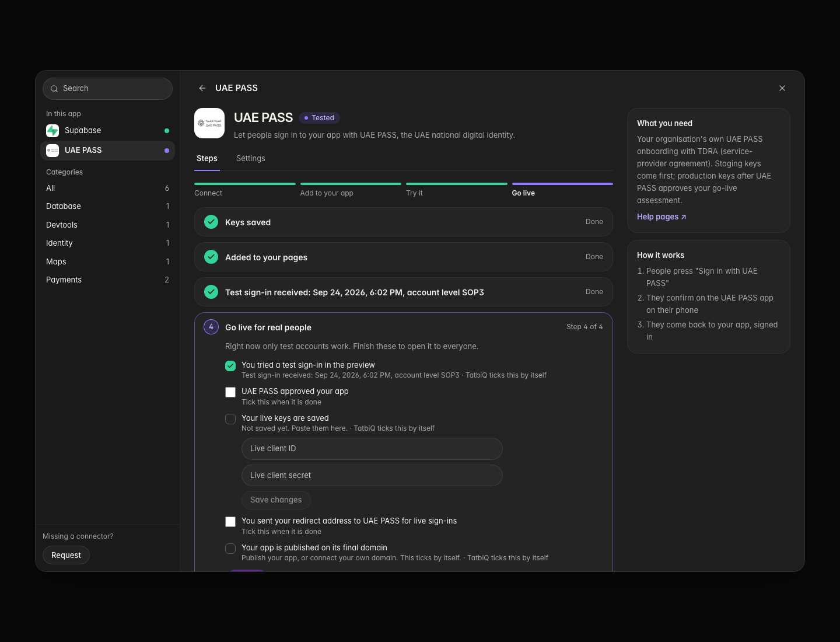The image size is (840, 642).
Task: Filter by Devtools category
Action: [107, 225]
